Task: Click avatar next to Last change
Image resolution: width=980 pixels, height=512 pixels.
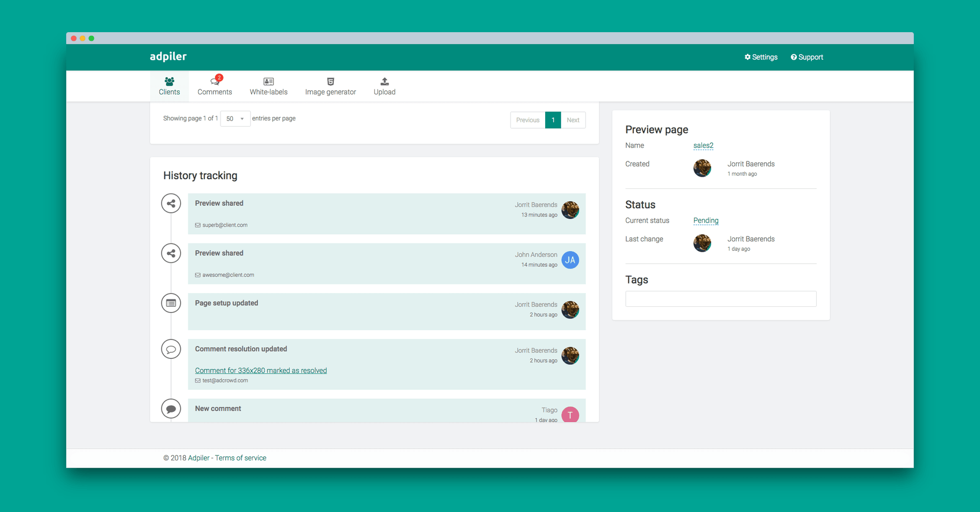Action: pyautogui.click(x=702, y=243)
